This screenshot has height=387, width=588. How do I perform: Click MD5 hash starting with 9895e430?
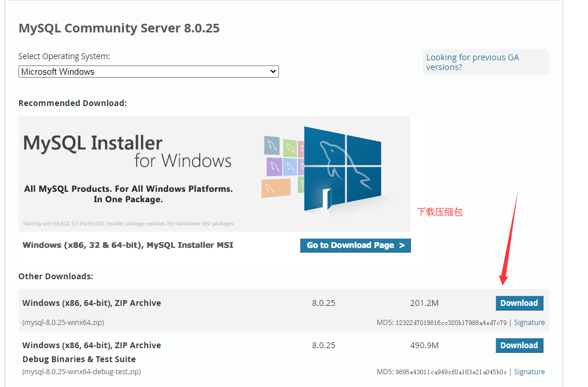451,372
